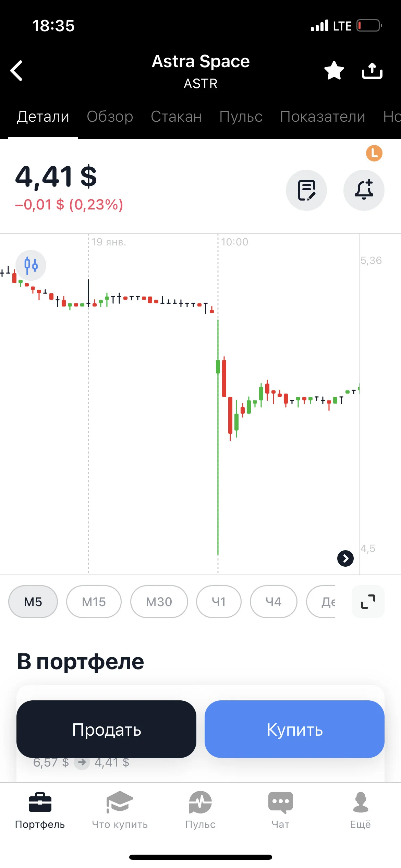Click the orange L badge
The height and width of the screenshot is (868, 401).
tap(374, 153)
